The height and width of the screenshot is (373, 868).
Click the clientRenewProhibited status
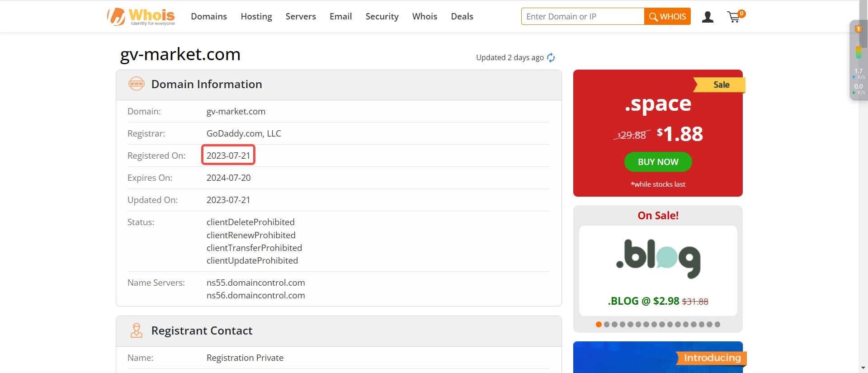251,235
